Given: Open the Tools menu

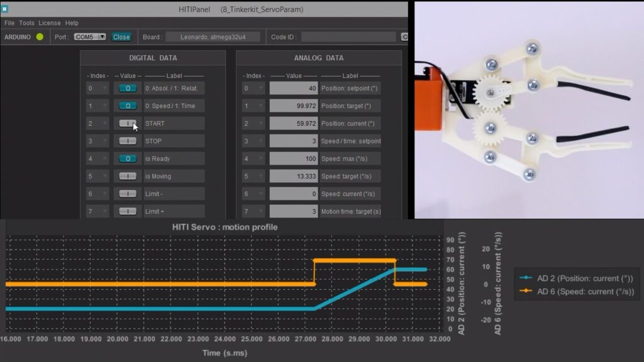Looking at the screenshot, I should point(26,23).
